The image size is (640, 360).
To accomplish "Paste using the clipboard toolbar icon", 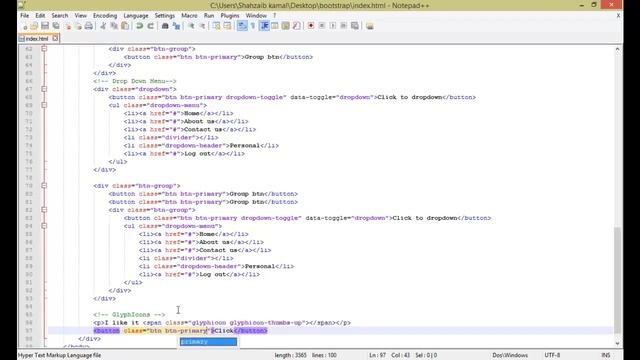I will click(125, 26).
